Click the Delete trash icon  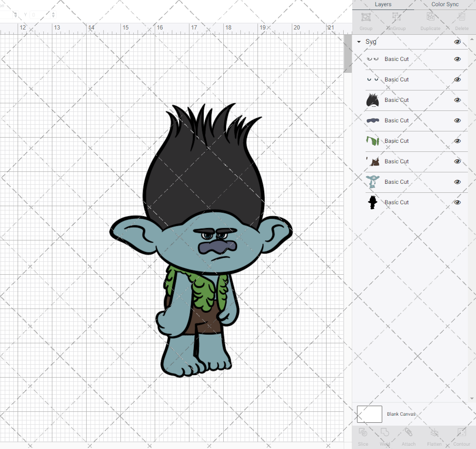pyautogui.click(x=462, y=17)
